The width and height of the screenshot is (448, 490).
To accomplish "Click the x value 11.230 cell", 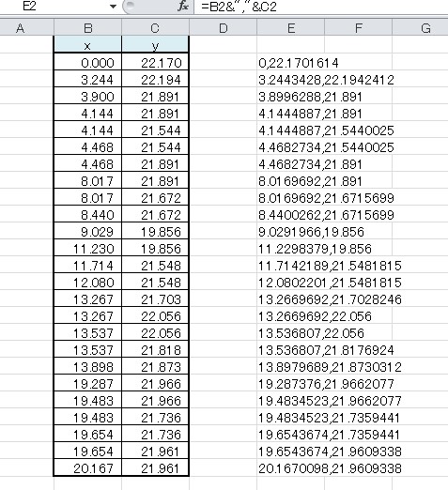I will pyautogui.click(x=87, y=249).
